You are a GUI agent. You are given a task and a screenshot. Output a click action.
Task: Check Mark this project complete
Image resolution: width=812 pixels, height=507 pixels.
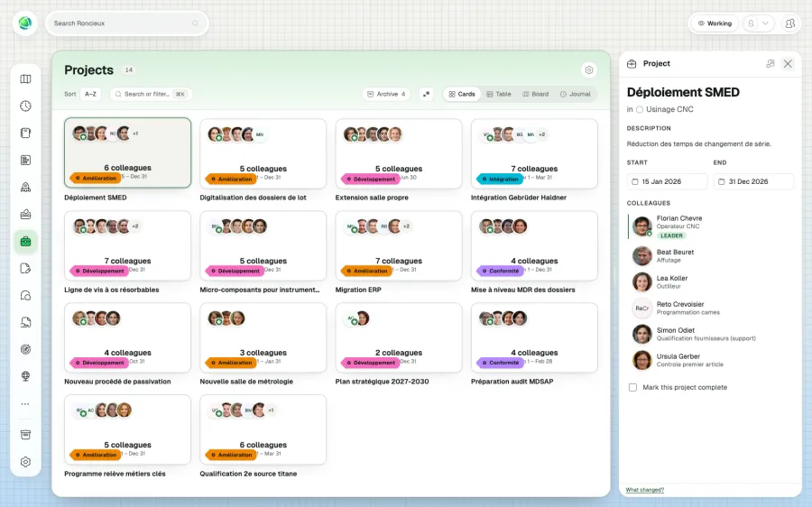tap(632, 387)
